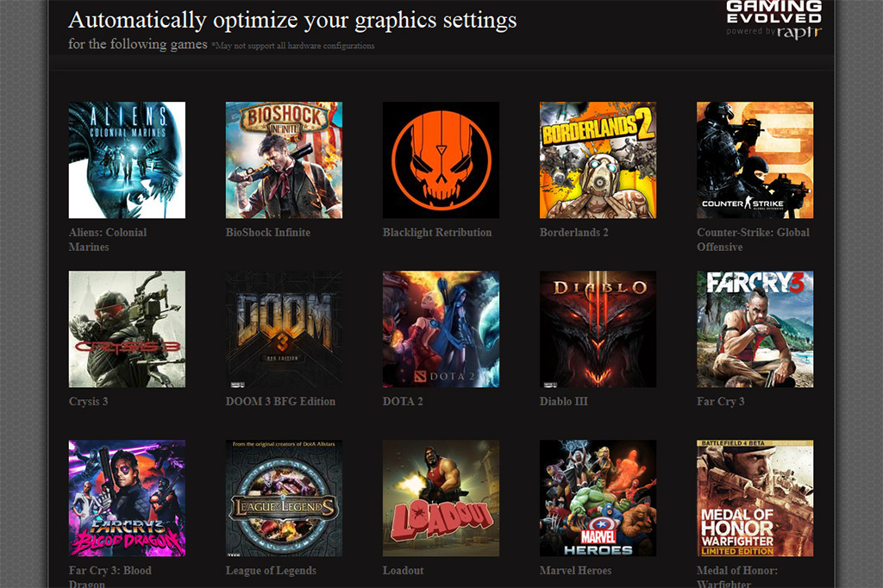Click the 'Marvel Heroes' title text
This screenshot has width=883, height=588.
click(x=575, y=570)
